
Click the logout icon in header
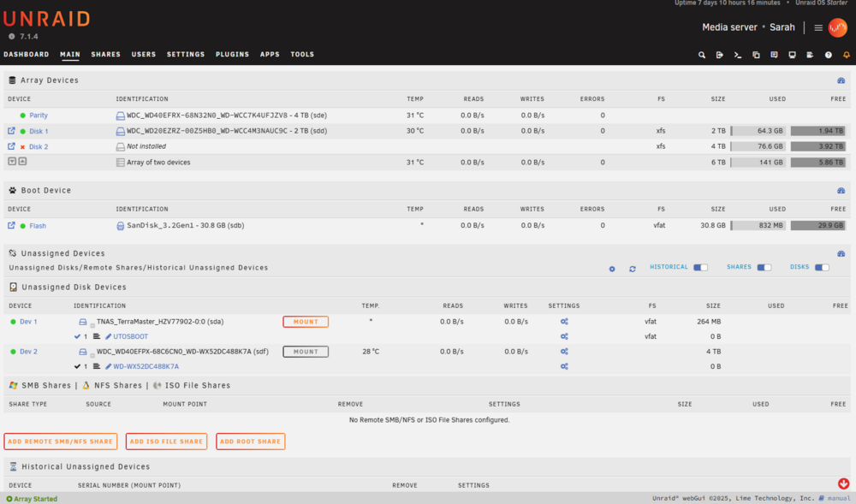pos(720,55)
